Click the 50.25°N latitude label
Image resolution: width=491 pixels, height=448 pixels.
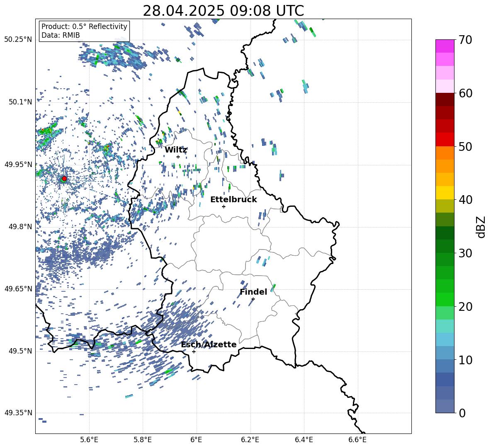(x=18, y=40)
